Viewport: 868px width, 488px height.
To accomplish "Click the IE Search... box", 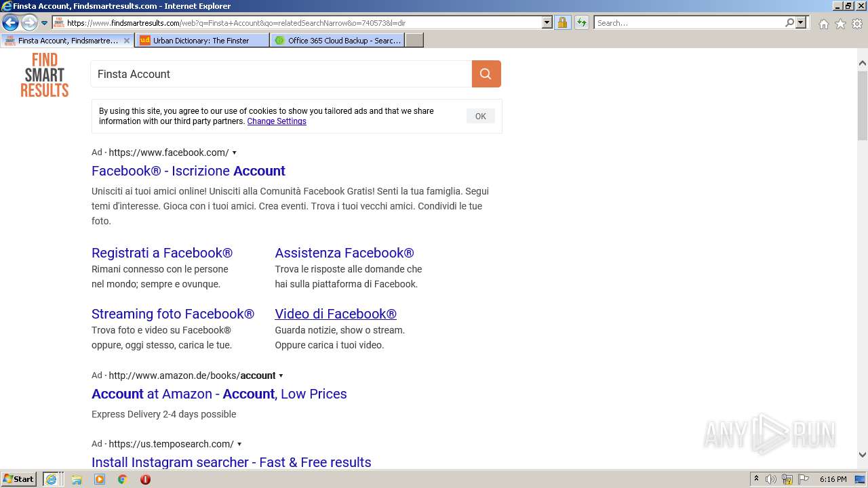I will [x=688, y=23].
